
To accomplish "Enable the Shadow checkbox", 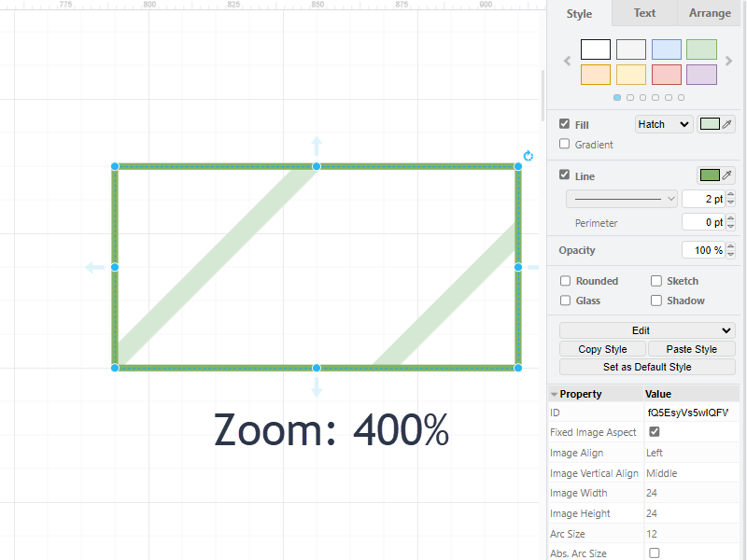I will pyautogui.click(x=656, y=301).
